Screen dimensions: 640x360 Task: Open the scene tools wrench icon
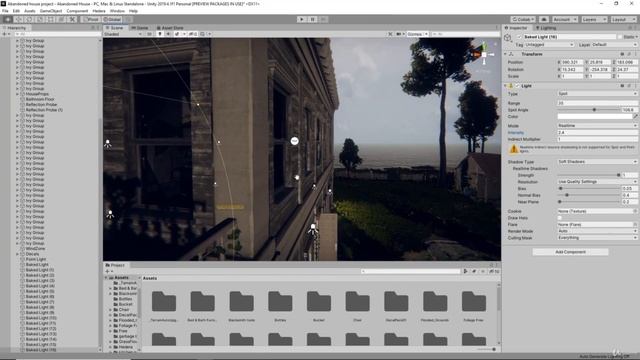[x=390, y=34]
